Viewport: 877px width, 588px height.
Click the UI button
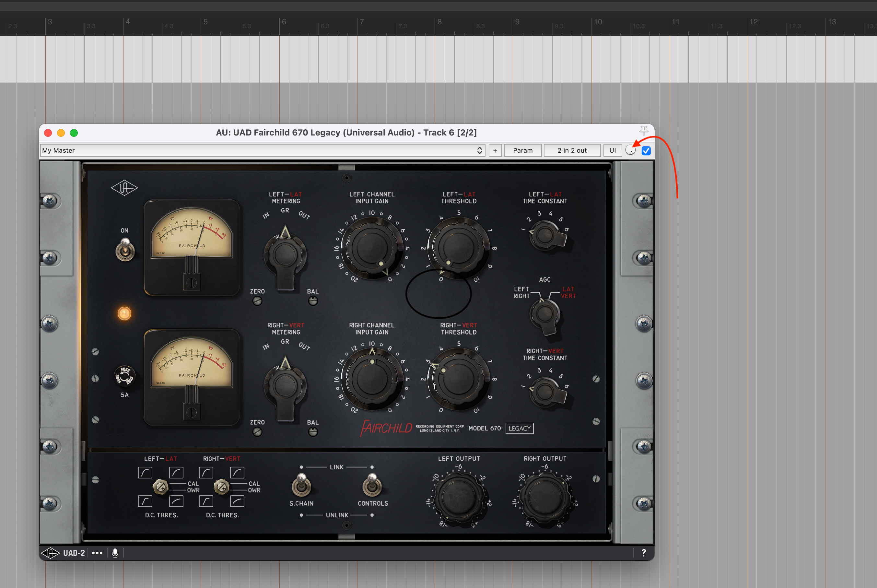tap(613, 150)
